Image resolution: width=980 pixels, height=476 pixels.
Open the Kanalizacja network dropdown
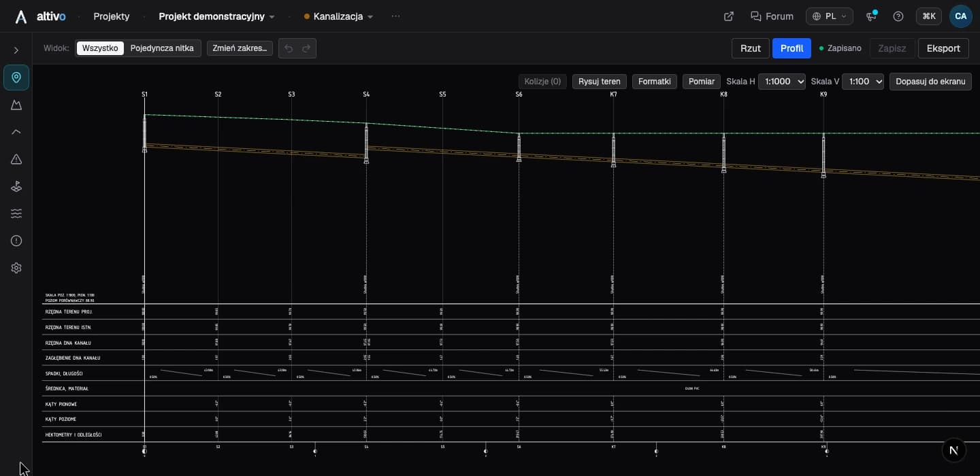(339, 16)
